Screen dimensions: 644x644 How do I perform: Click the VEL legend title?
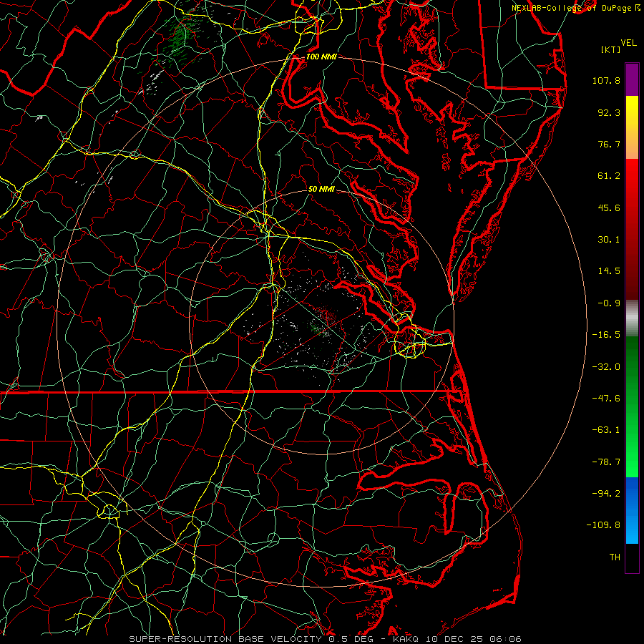tap(628, 43)
